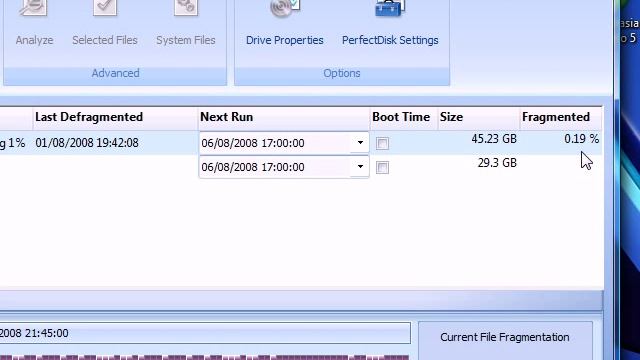Click the 0.19 % fragmented value
The image size is (640, 360).
[582, 139]
